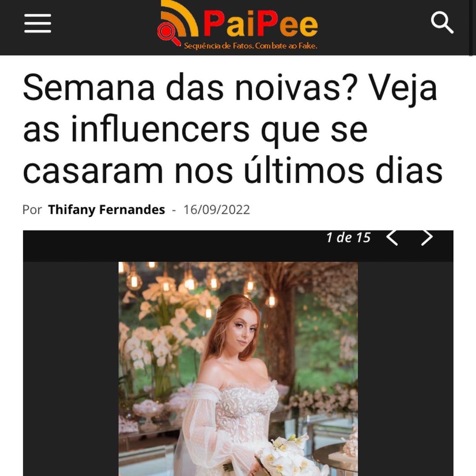Click the tagline Sequência de Fatos. Combate ao Fake.
This screenshot has width=476, height=476.
pos(250,46)
